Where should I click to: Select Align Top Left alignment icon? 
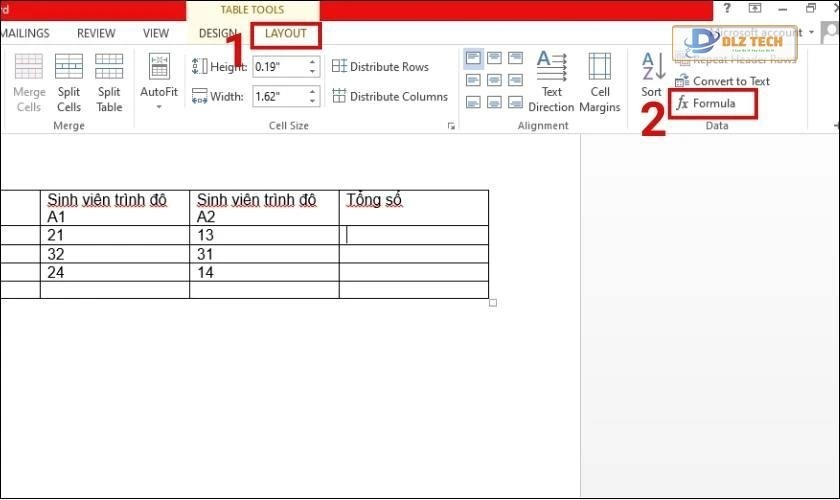pos(474,59)
